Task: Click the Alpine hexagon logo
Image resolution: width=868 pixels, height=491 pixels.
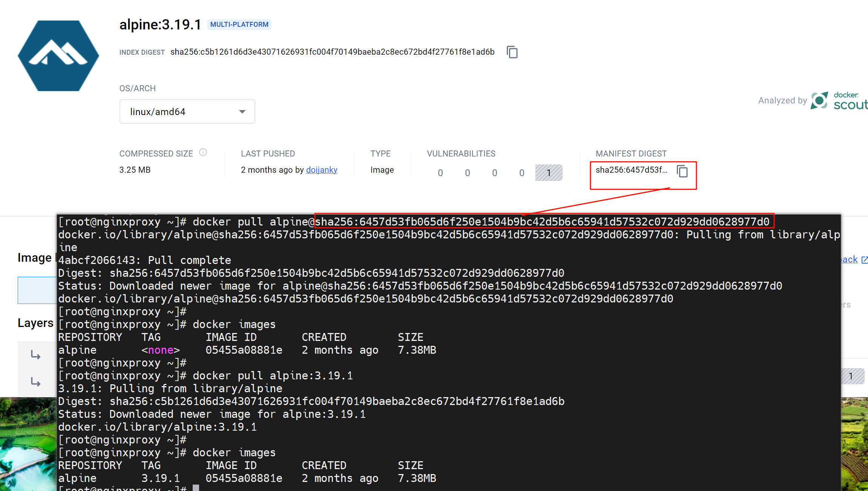Action: coord(58,56)
